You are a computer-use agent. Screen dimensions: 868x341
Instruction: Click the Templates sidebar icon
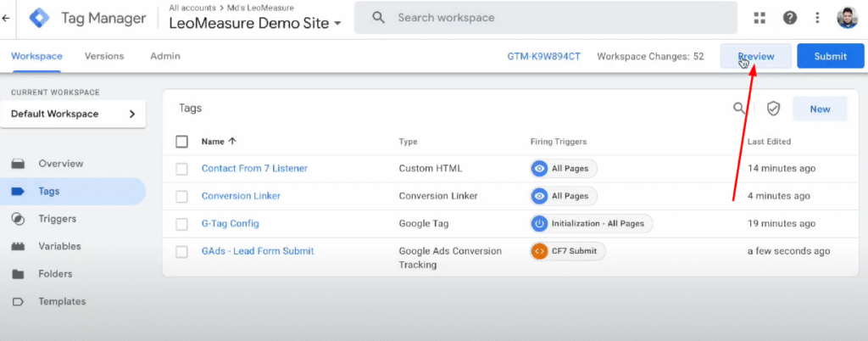click(x=19, y=302)
